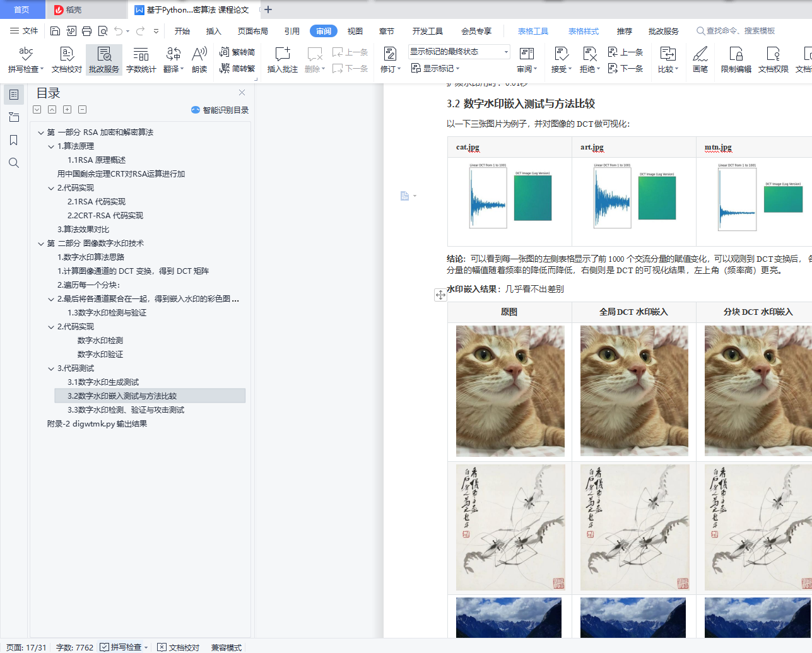The image size is (812, 653).
Task: Click page indicator 页面: 17/31
Action: click(26, 647)
